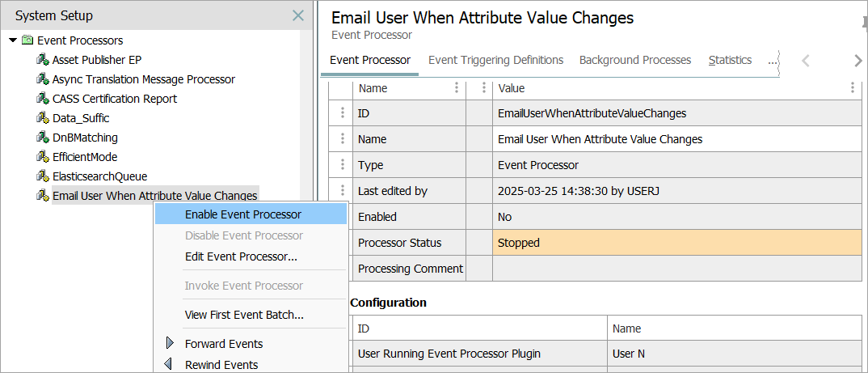Close the System Setup panel
The height and width of the screenshot is (373, 868).
tap(298, 15)
